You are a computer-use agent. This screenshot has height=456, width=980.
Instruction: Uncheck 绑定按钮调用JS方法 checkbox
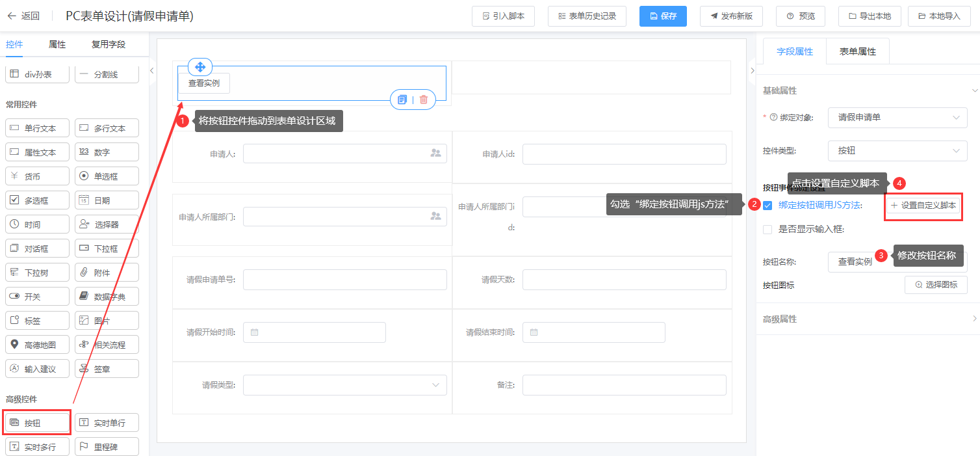coord(767,206)
